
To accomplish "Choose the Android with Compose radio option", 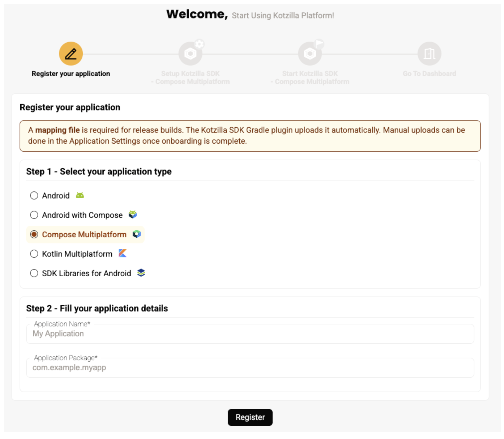I will pyautogui.click(x=34, y=215).
